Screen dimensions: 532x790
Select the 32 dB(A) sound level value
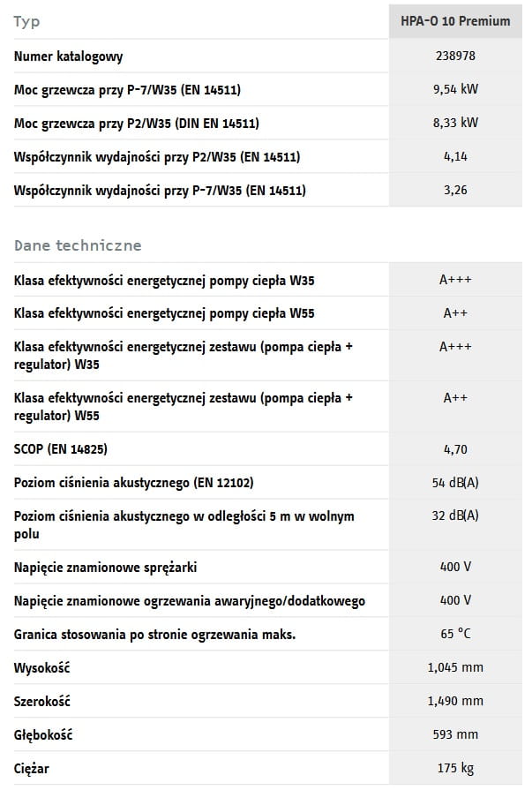click(455, 515)
